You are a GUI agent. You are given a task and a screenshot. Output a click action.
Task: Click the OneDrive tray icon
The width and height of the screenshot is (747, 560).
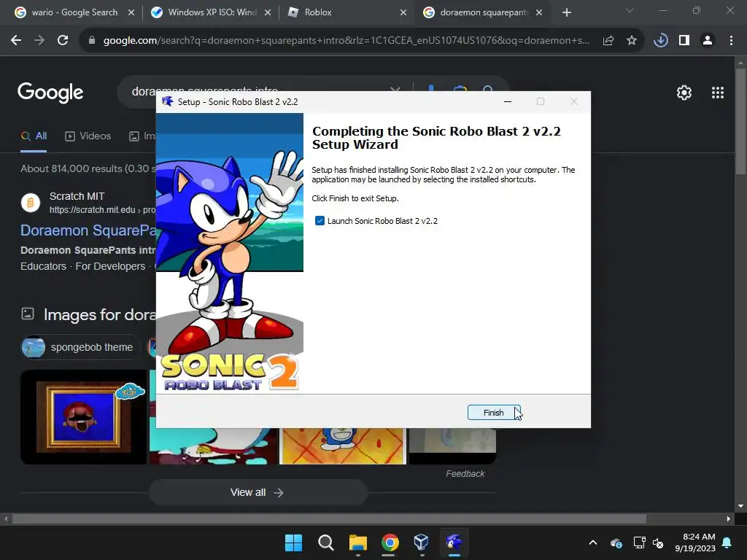pos(616,542)
